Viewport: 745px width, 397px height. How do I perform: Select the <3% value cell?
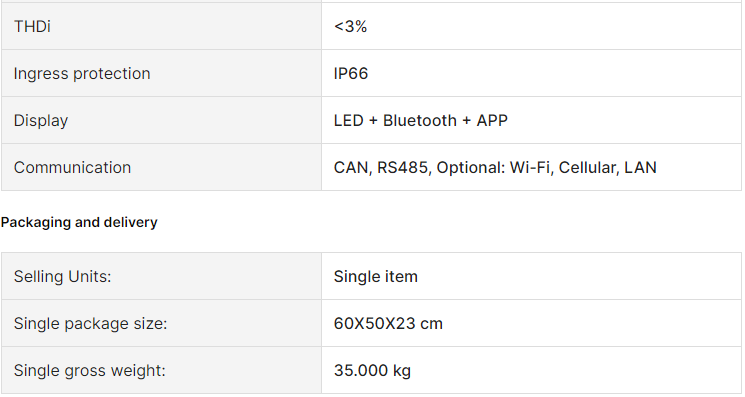coord(531,26)
